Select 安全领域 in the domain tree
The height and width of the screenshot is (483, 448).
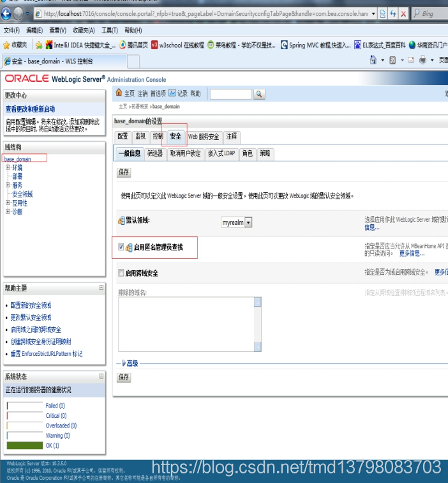pos(22,194)
